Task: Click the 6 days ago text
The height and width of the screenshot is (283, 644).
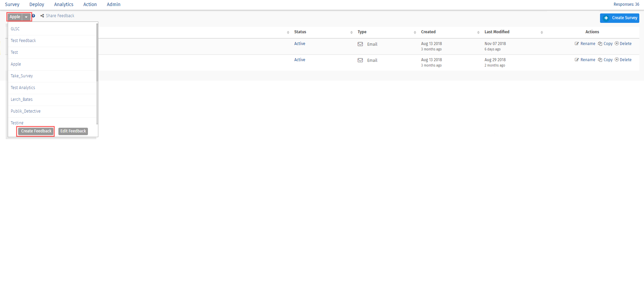Action: 492,49
